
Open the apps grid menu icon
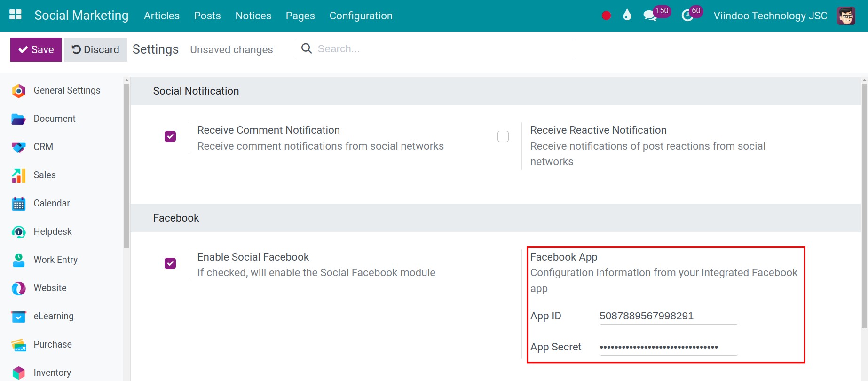click(x=16, y=15)
